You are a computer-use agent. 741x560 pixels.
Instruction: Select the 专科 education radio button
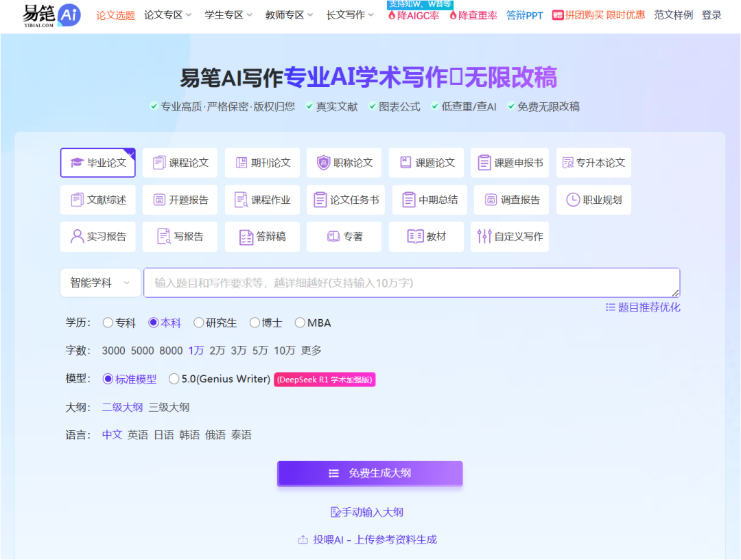[x=108, y=323]
